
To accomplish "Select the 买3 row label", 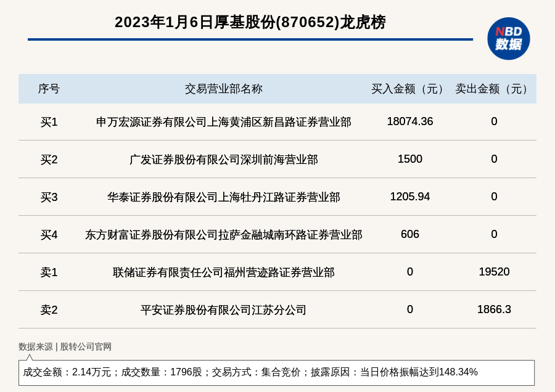I will pyautogui.click(x=49, y=197).
